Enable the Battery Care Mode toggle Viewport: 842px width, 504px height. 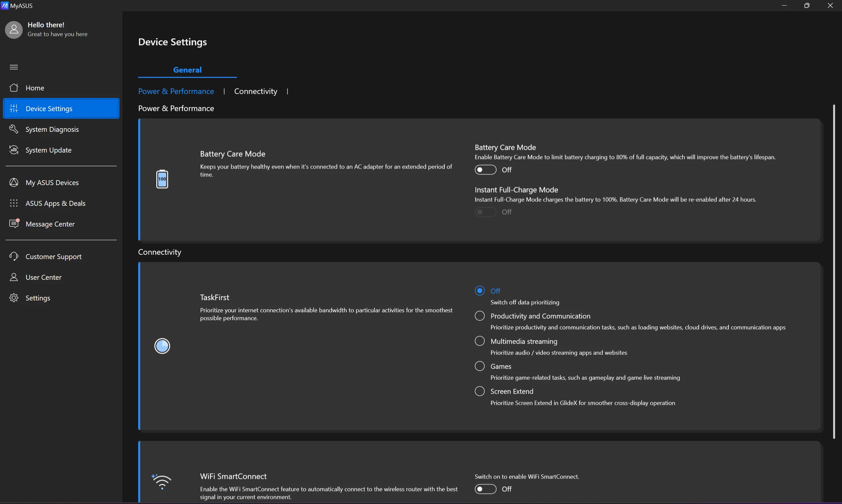pyautogui.click(x=485, y=170)
